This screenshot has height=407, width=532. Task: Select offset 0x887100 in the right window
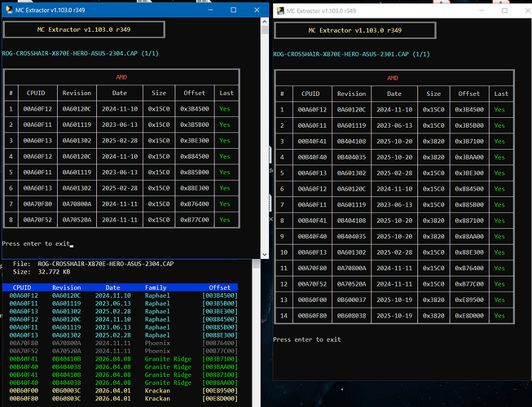[469, 221]
